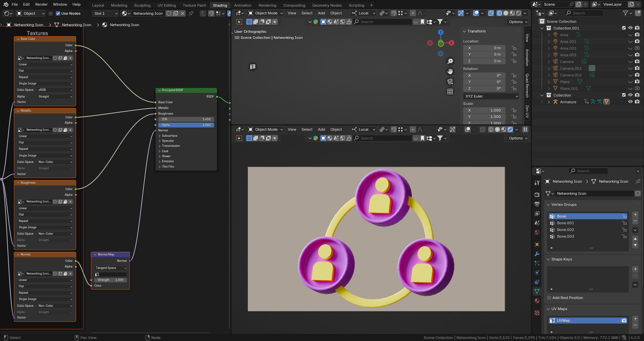
Task: Hide Armature using its eye icon
Action: pyautogui.click(x=630, y=102)
